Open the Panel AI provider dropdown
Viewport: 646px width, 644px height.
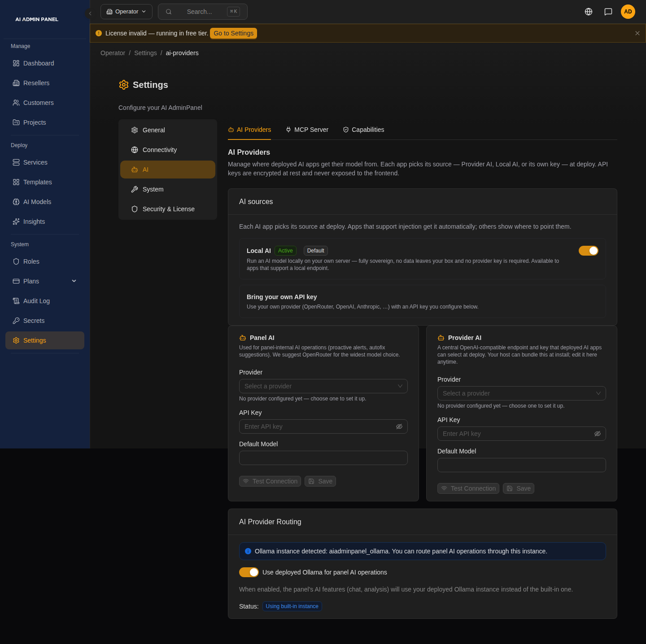[323, 386]
